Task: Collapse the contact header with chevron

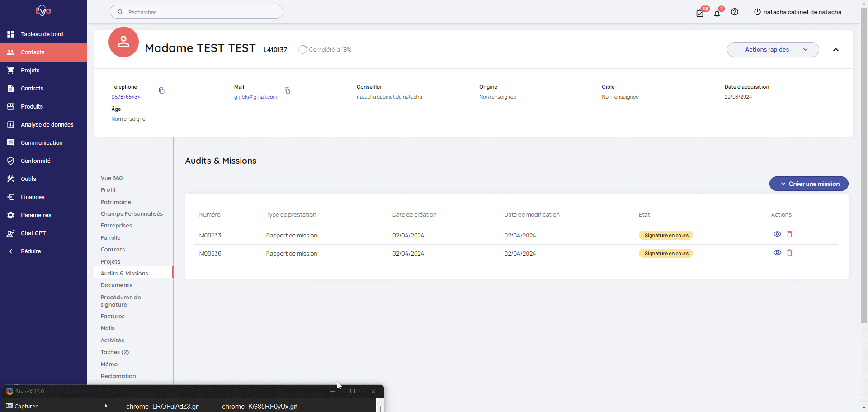Action: (x=835, y=50)
